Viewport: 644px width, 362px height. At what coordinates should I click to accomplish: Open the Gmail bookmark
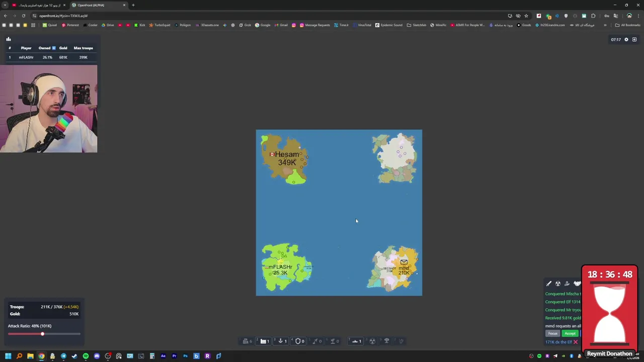281,25
